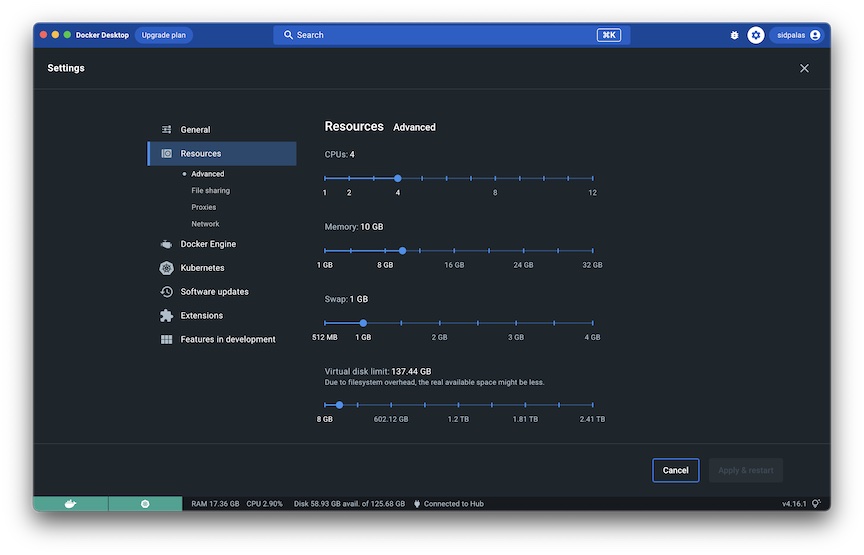Open the Software updates section
This screenshot has height=555, width=864.
tap(214, 292)
